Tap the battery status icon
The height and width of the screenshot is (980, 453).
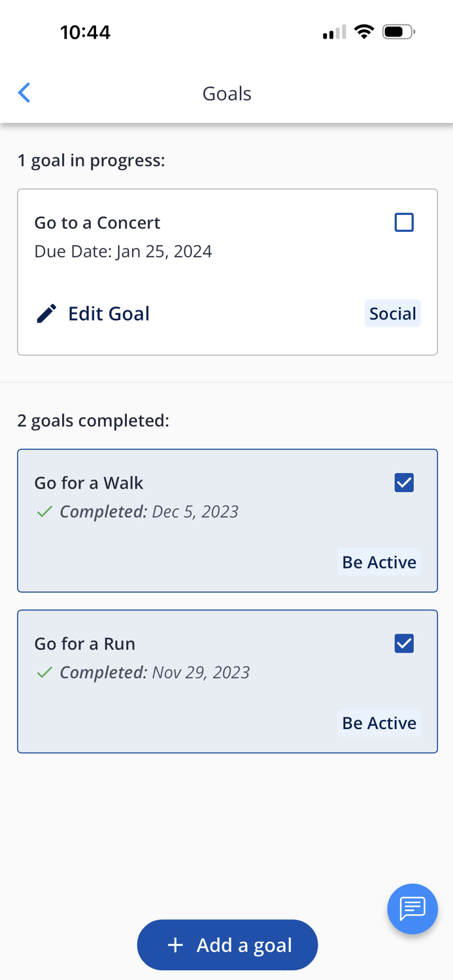click(398, 31)
